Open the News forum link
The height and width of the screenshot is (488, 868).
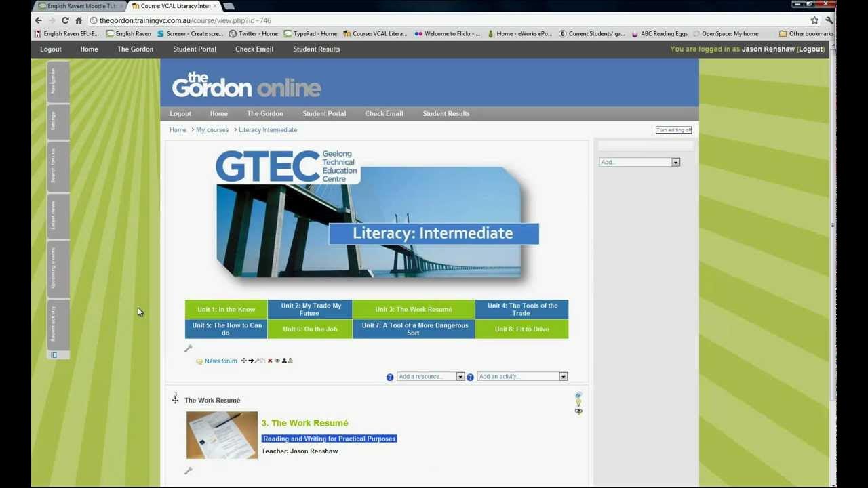221,361
